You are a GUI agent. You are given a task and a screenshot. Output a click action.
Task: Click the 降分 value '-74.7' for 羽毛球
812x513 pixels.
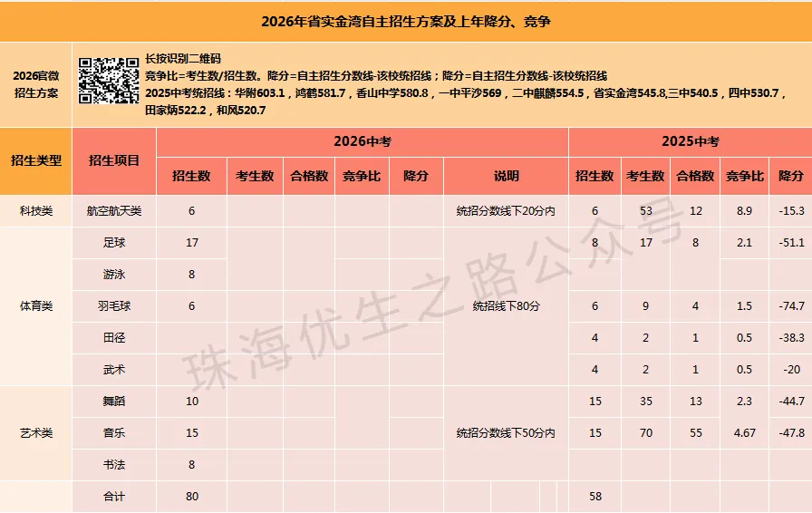pos(791,306)
